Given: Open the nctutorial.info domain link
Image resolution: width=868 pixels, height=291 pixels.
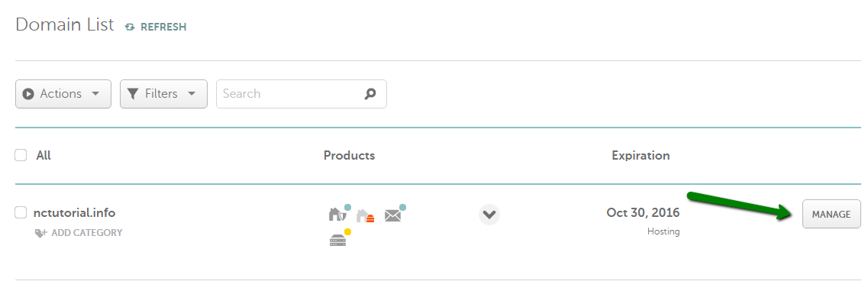Looking at the screenshot, I should [74, 212].
